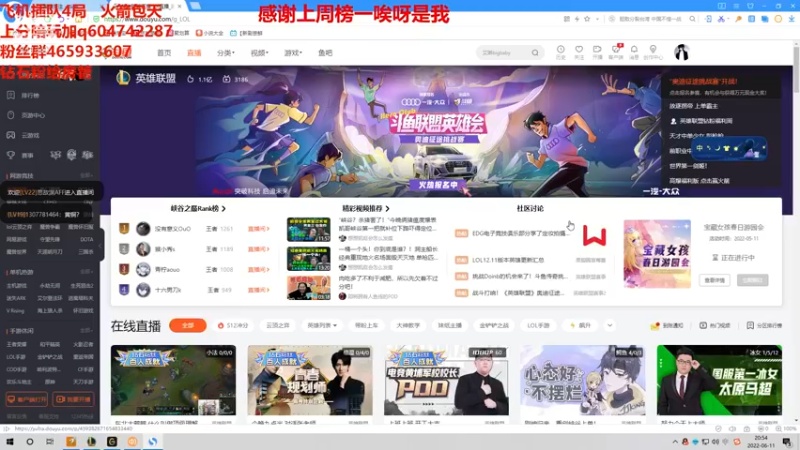Open the 心态好不摆烂 stream thumbnail
This screenshot has width=800, height=450.
point(583,380)
